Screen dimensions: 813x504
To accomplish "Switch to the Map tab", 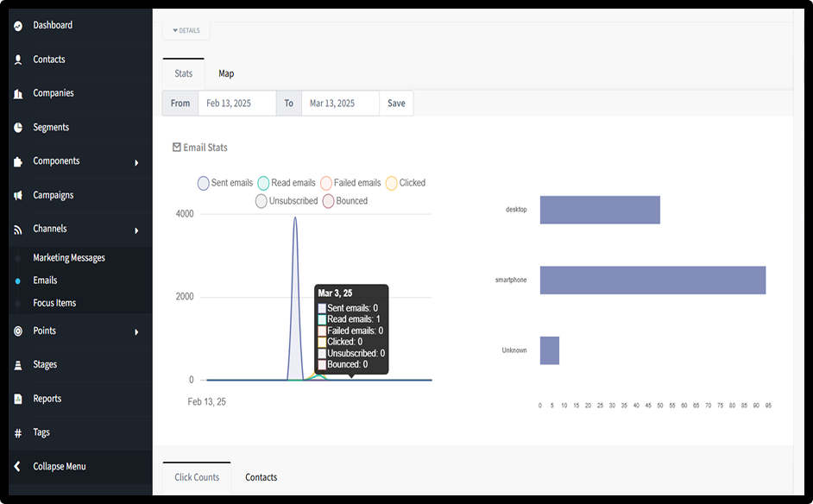I will [226, 73].
